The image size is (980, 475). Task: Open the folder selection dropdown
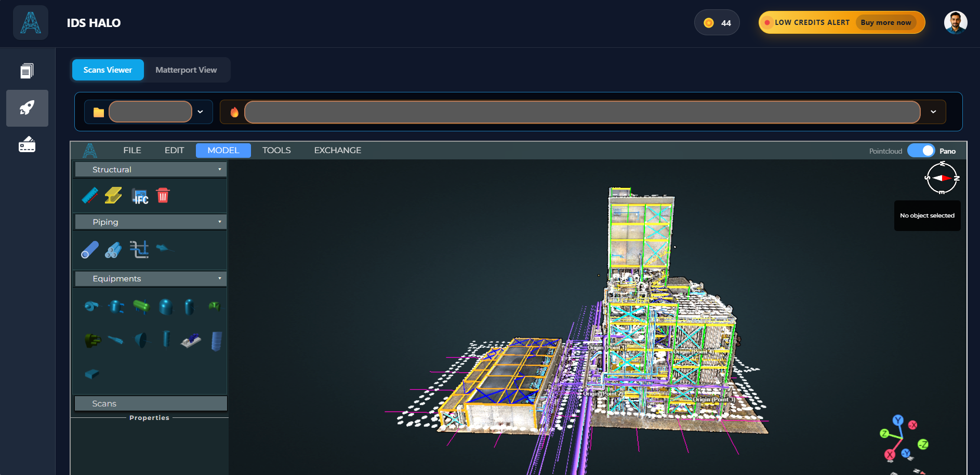pyautogui.click(x=149, y=112)
